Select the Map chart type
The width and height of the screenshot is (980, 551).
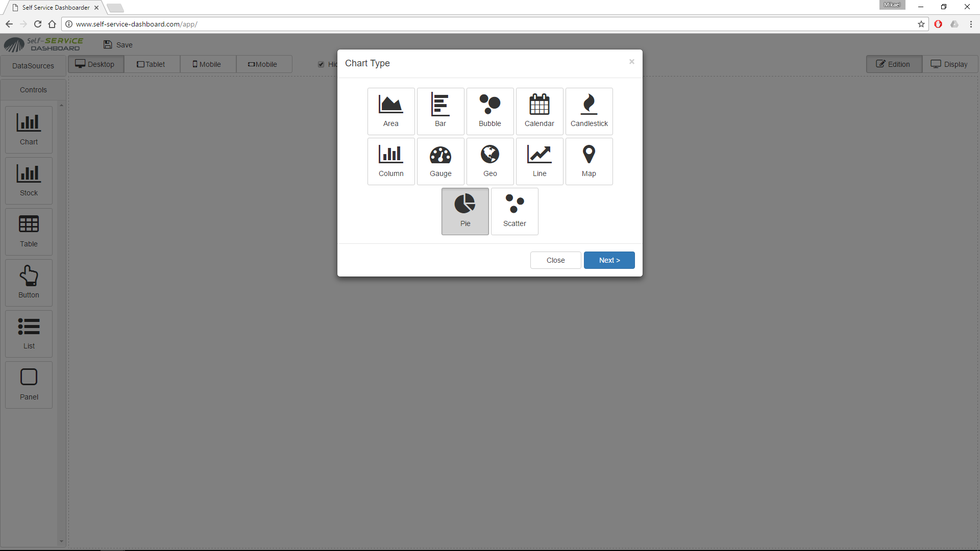tap(589, 161)
